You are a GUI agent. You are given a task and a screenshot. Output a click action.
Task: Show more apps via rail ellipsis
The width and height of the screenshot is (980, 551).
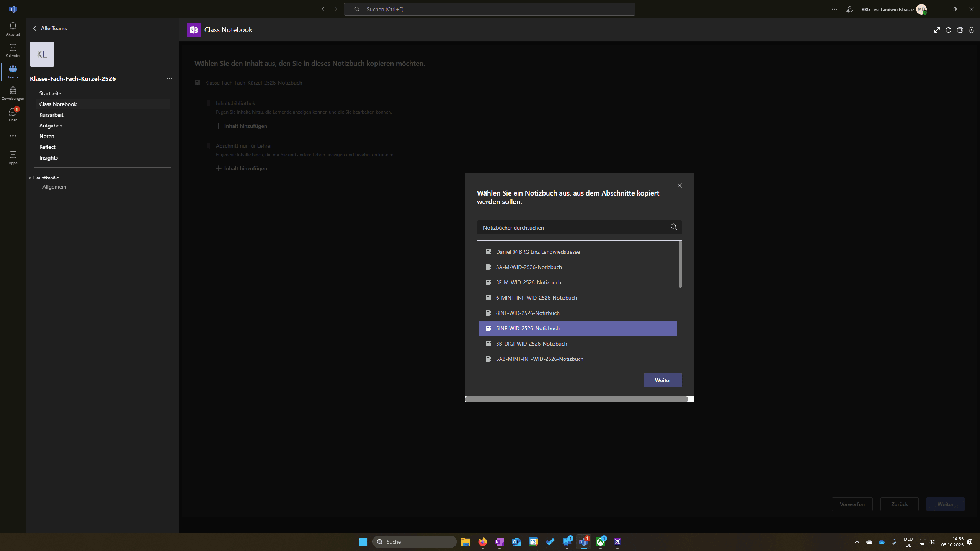pos(13,136)
